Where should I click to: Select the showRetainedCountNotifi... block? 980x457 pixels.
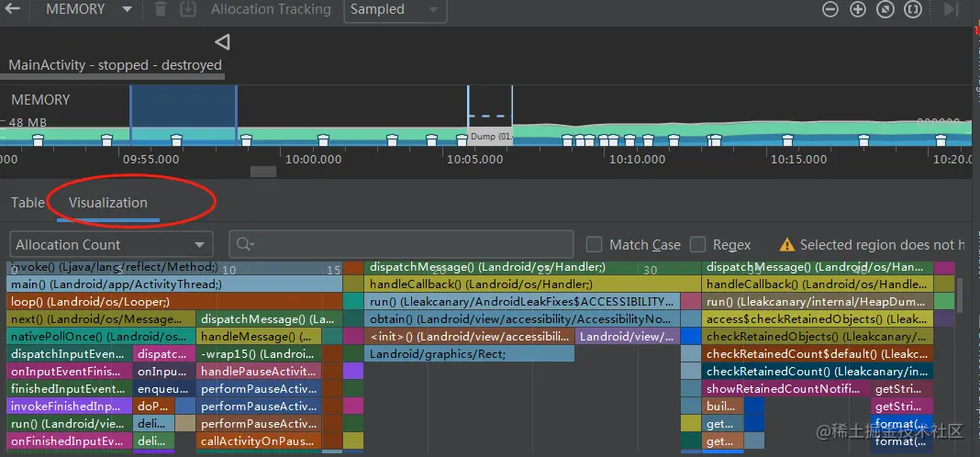[785, 389]
